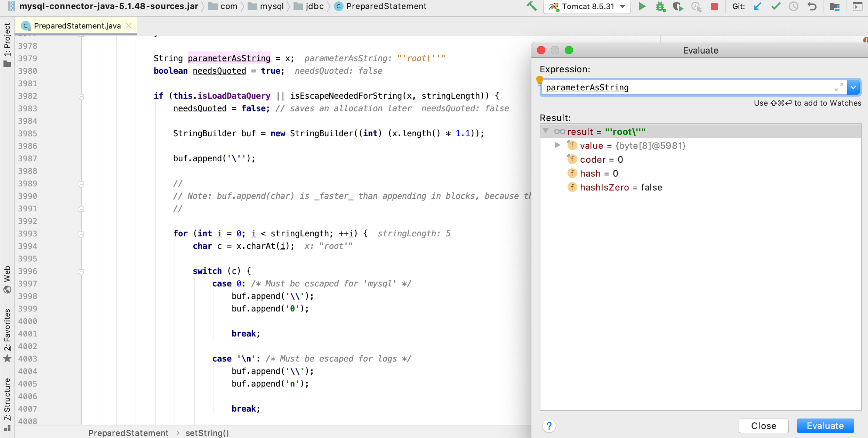
Task: Open the Project Structure folder icon
Action: pos(834,6)
